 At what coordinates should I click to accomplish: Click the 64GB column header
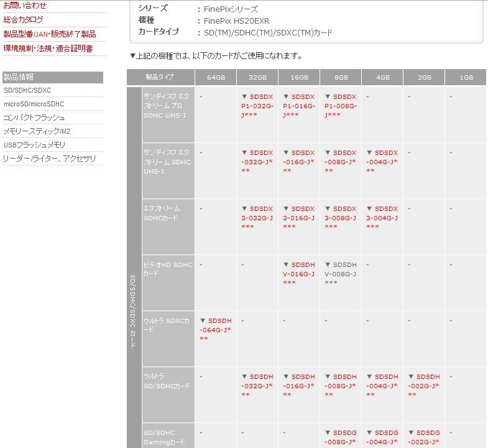click(x=216, y=77)
